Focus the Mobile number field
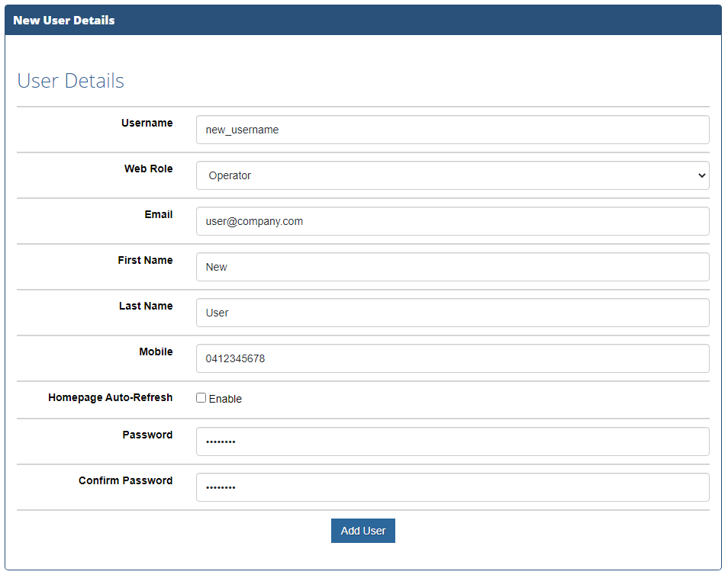 click(453, 358)
